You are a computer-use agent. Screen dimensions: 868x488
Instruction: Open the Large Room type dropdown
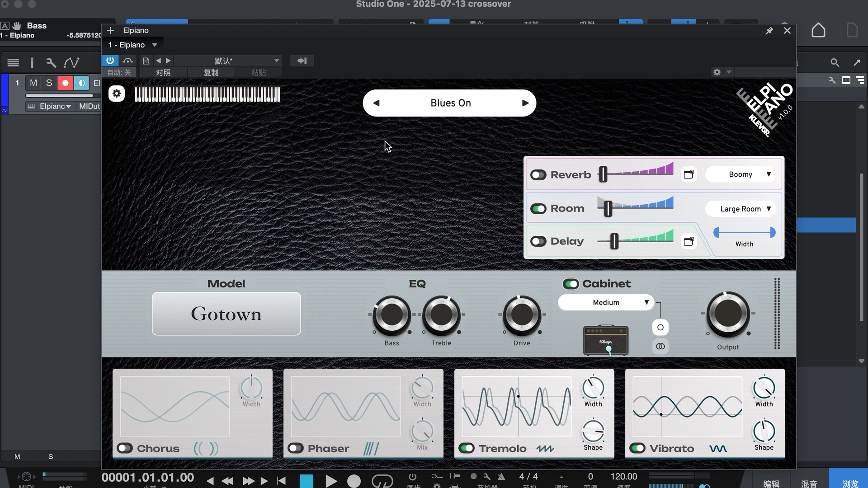(741, 209)
